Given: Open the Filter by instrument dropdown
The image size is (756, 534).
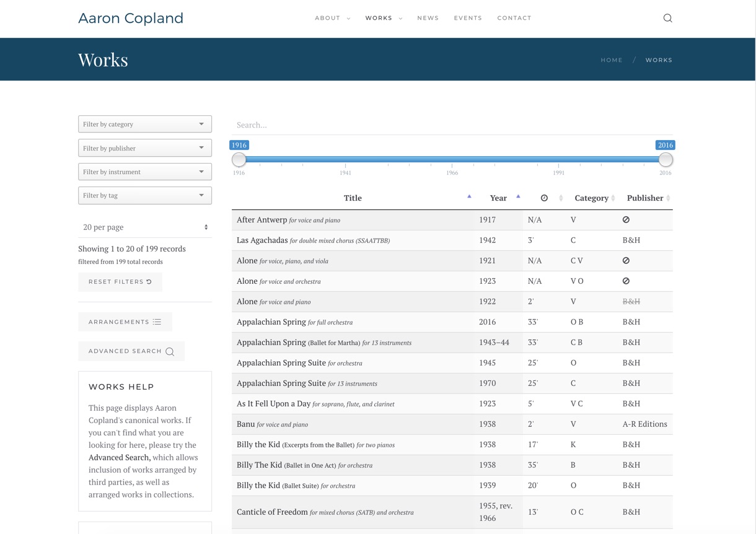Looking at the screenshot, I should 145,172.
